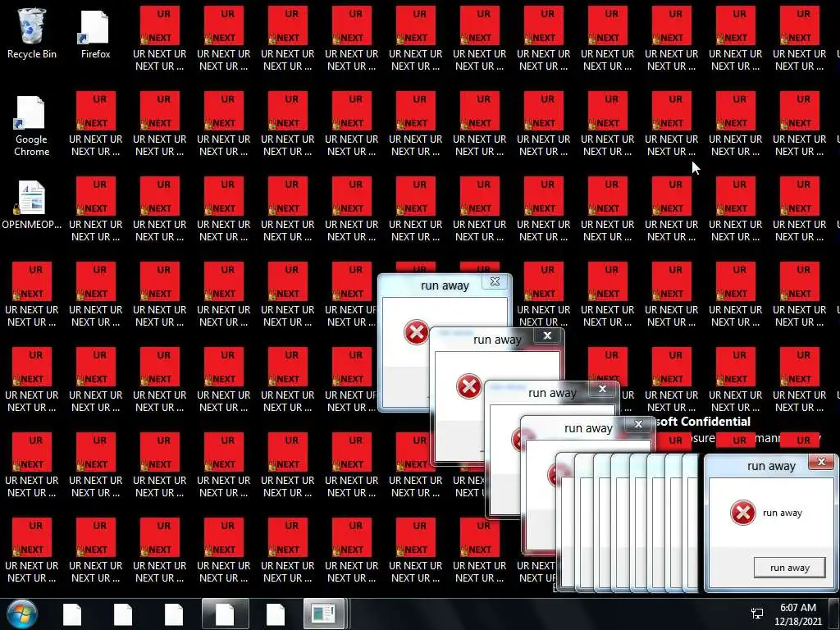
Task: Select UR NEXT icon directly below OPENMEOP
Action: pos(32,294)
